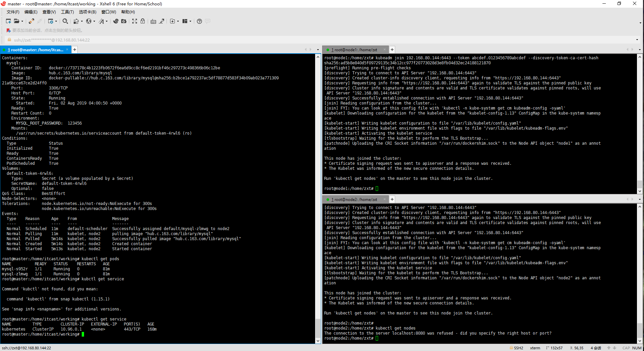
Task: Click the 132x57 terminal size indicator
Action: 554,348
